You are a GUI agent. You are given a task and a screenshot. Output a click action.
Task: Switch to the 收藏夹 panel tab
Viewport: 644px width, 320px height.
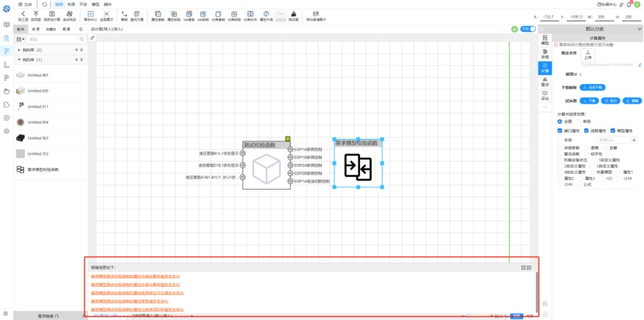[x=51, y=30]
